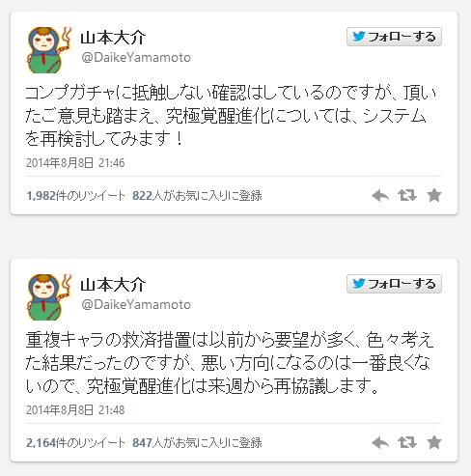The image size is (471, 476).
Task: Star the second tweet as favorite
Action: pyautogui.click(x=434, y=442)
